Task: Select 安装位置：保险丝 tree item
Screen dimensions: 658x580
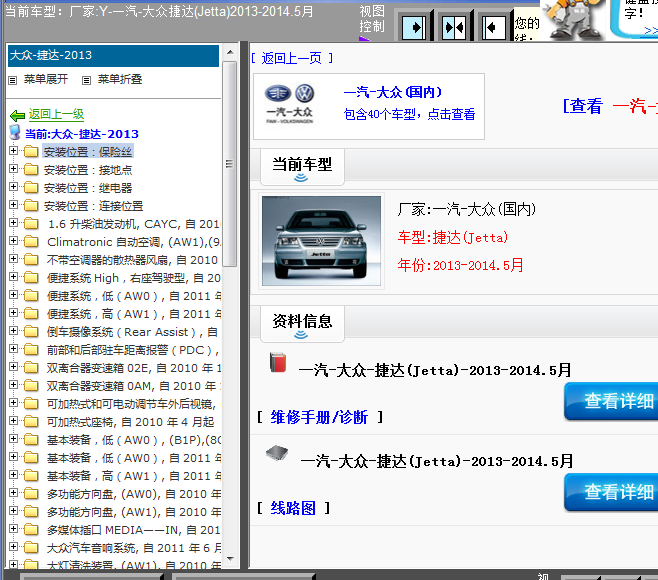Action: (x=88, y=152)
